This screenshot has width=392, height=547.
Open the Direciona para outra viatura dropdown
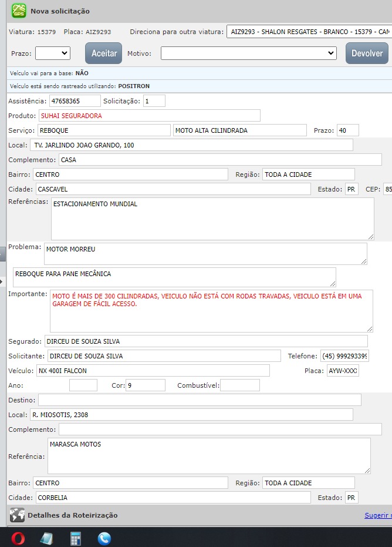coord(309,32)
